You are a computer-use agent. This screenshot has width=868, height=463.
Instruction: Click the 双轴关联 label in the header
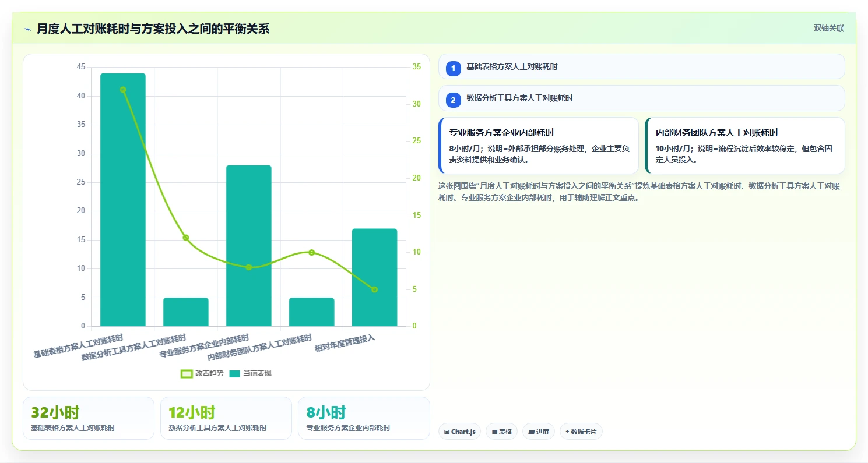pos(828,28)
